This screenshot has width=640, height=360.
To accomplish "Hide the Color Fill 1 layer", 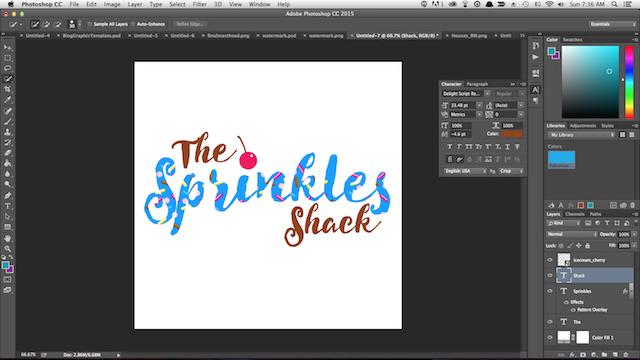I will pos(550,338).
